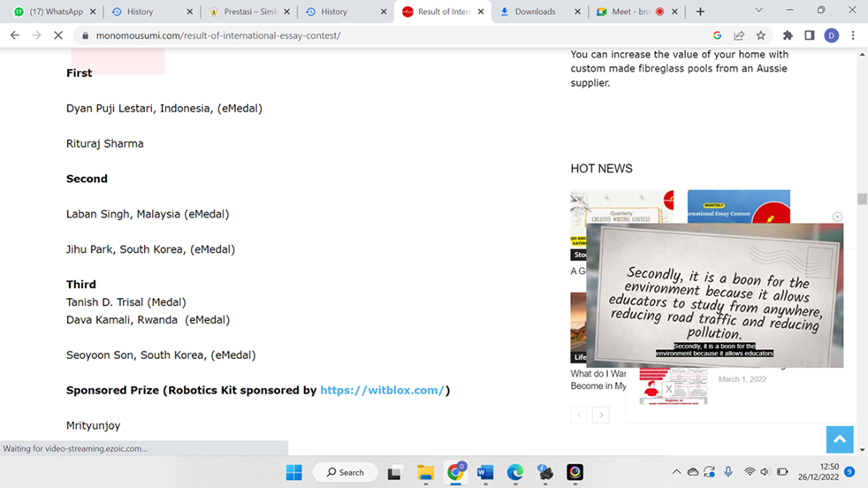
Task: Show hidden system tray icons
Action: (676, 472)
